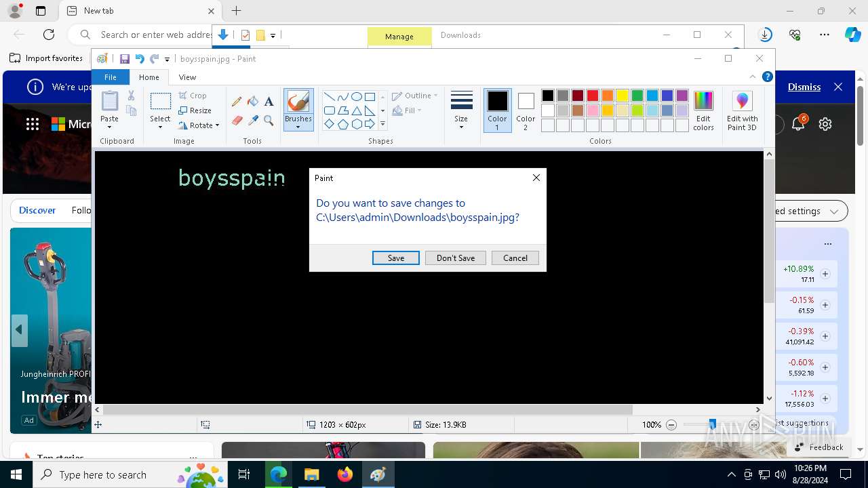Choose the Oval shape
Image resolution: width=868 pixels, height=488 pixels.
(x=356, y=96)
